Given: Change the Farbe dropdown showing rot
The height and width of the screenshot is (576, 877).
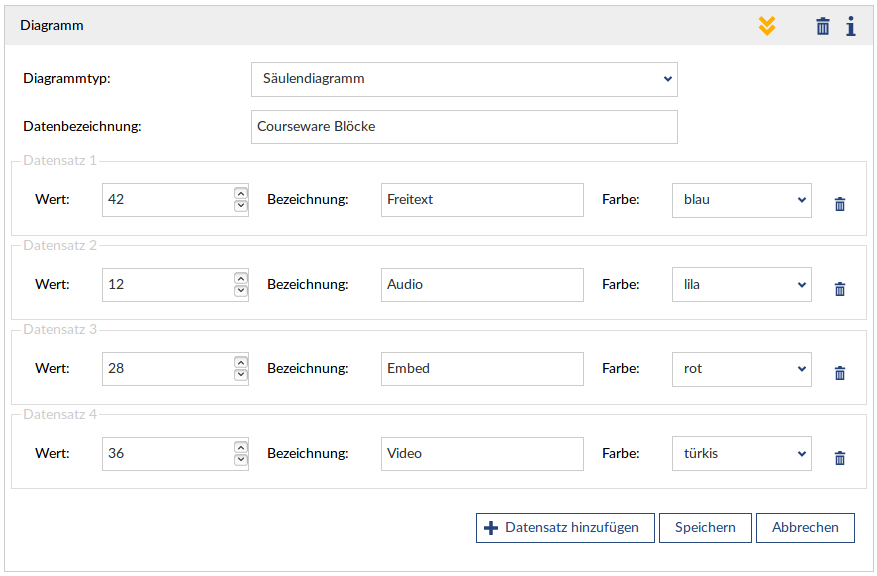Looking at the screenshot, I should [x=741, y=369].
